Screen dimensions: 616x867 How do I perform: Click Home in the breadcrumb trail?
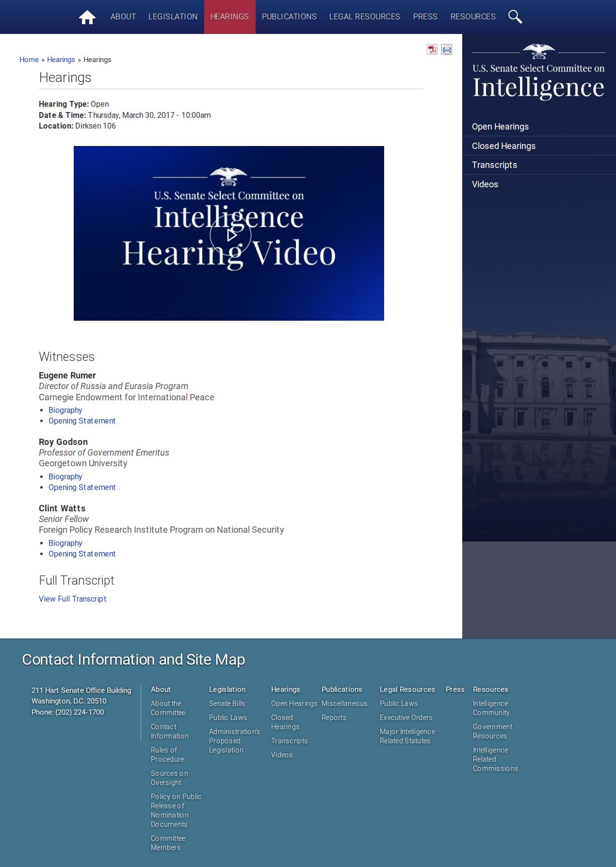29,60
